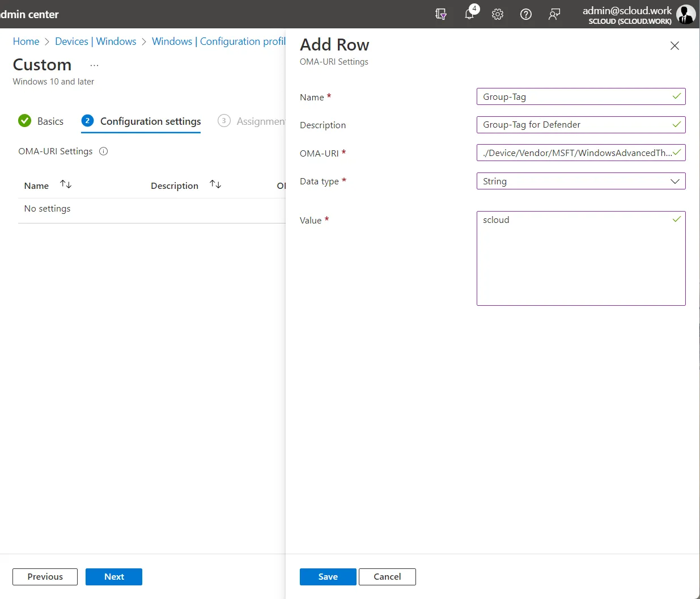Screen dimensions: 700x599
Task: Open the feedback icon in header
Action: 554,14
